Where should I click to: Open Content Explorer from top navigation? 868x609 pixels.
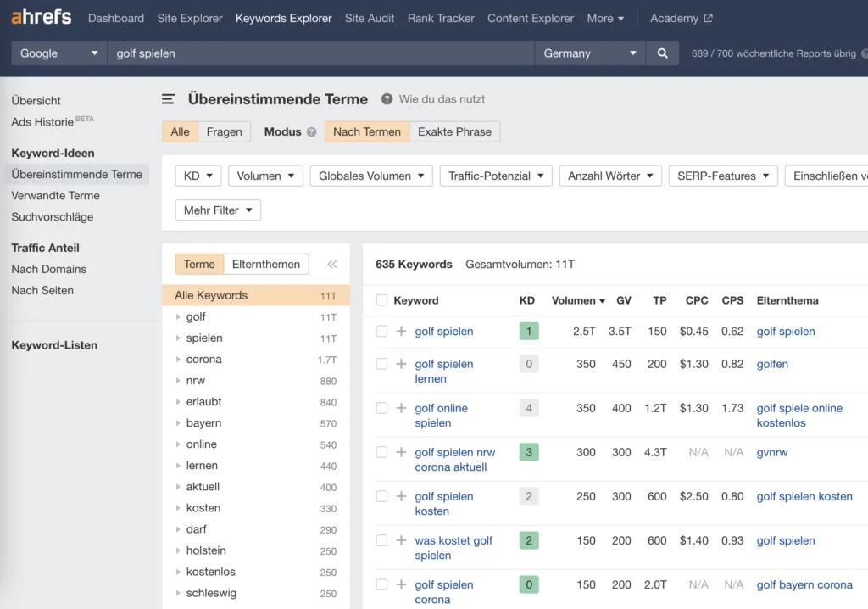pyautogui.click(x=531, y=19)
